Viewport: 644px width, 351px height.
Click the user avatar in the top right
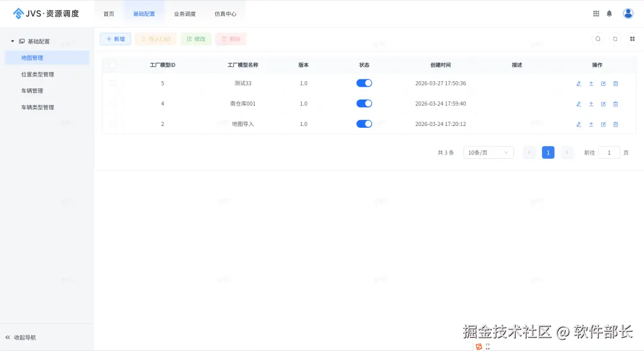(628, 13)
